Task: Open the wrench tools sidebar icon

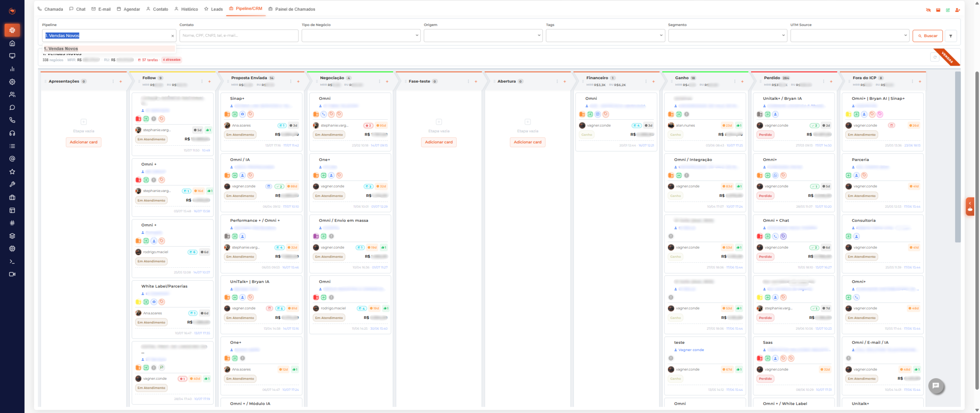Action: click(x=12, y=184)
